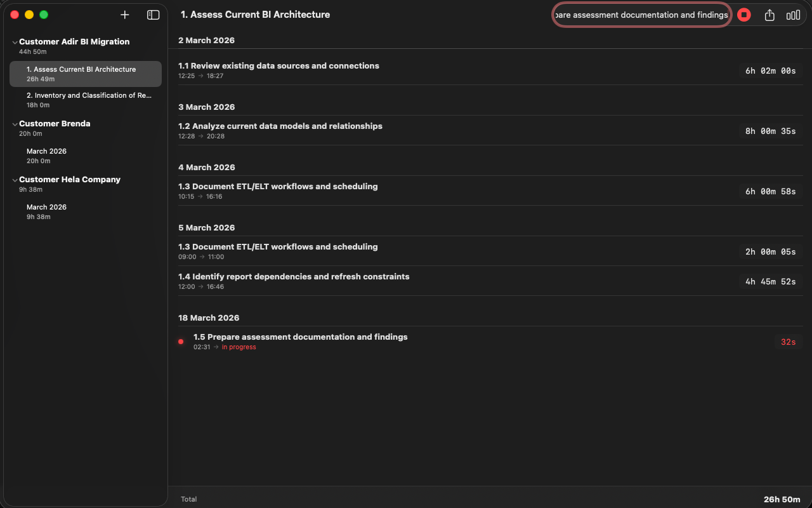The height and width of the screenshot is (508, 812).
Task: Create a new project with the plus icon
Action: 124,14
